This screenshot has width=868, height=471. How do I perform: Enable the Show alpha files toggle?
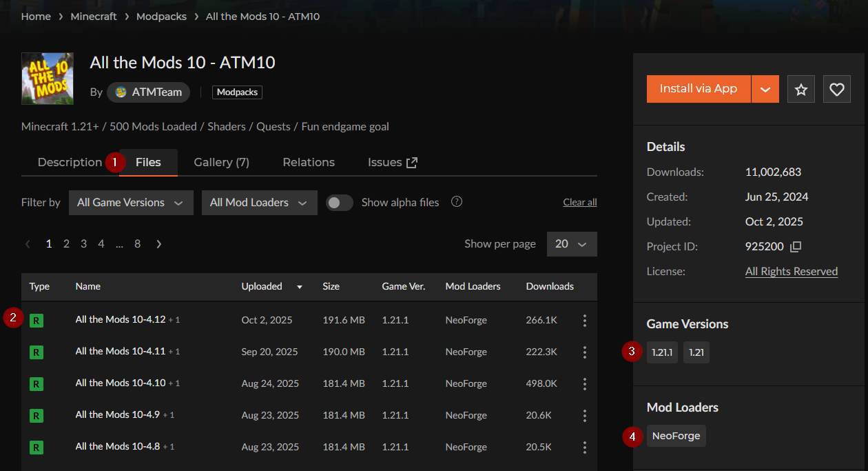[339, 203]
